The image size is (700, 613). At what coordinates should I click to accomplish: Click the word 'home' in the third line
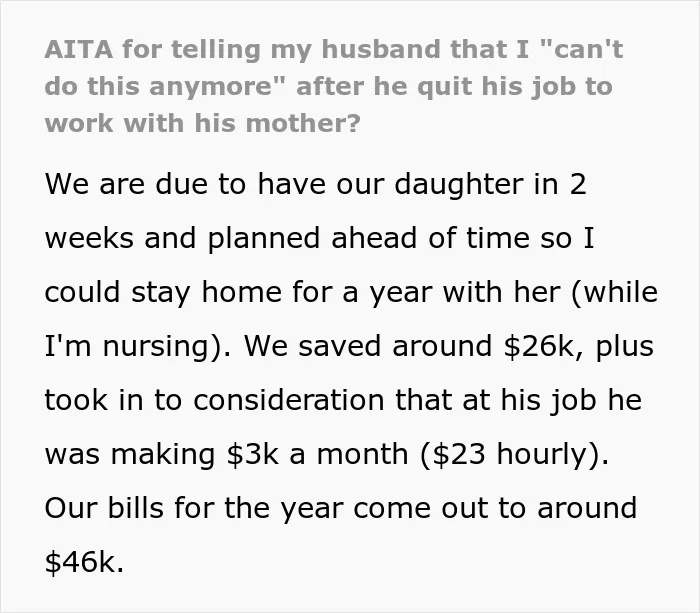pos(242,292)
